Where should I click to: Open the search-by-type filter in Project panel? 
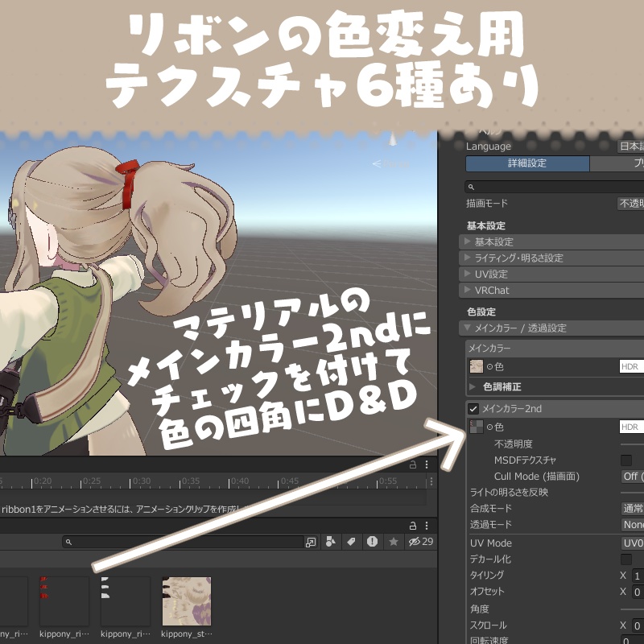[331, 541]
